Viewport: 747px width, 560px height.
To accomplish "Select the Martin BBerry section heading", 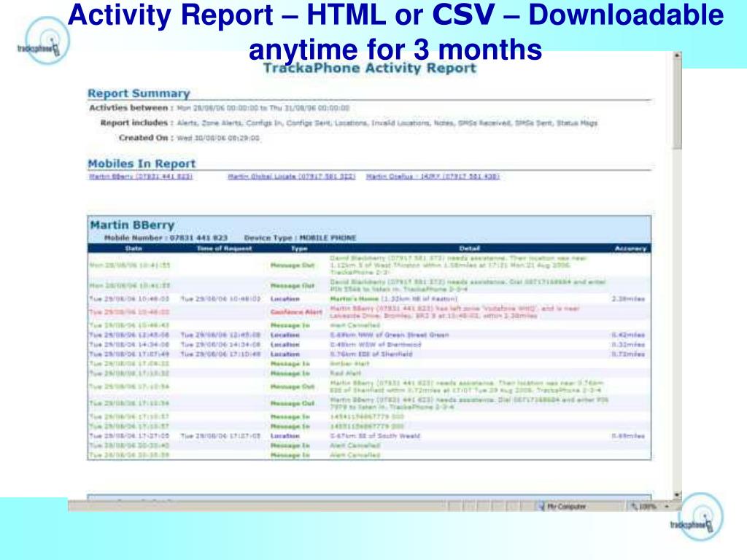I will point(132,225).
